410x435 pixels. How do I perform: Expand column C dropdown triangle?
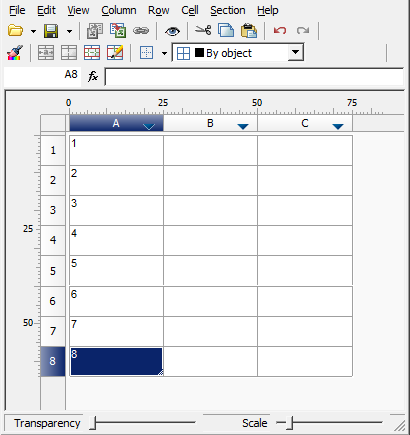point(338,126)
